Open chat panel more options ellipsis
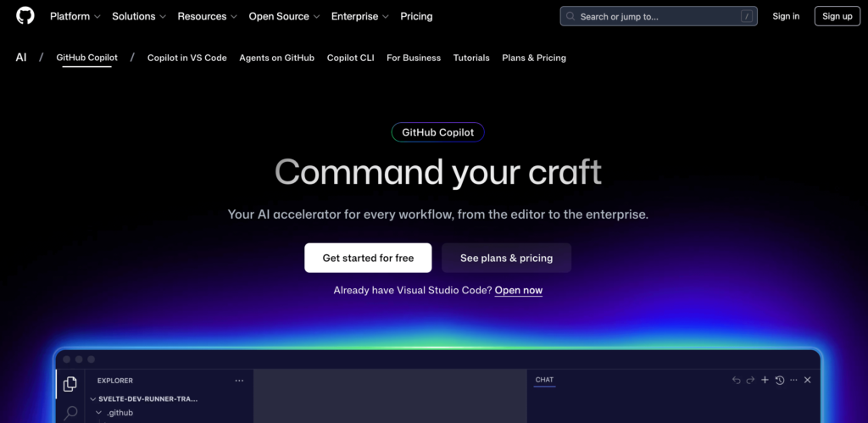Screen dimensions: 868x423 click(x=793, y=380)
